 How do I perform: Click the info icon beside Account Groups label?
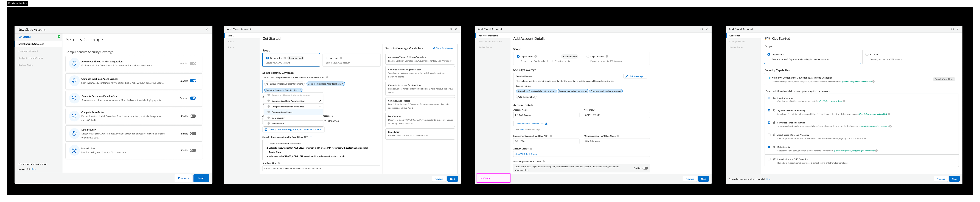(x=531, y=149)
